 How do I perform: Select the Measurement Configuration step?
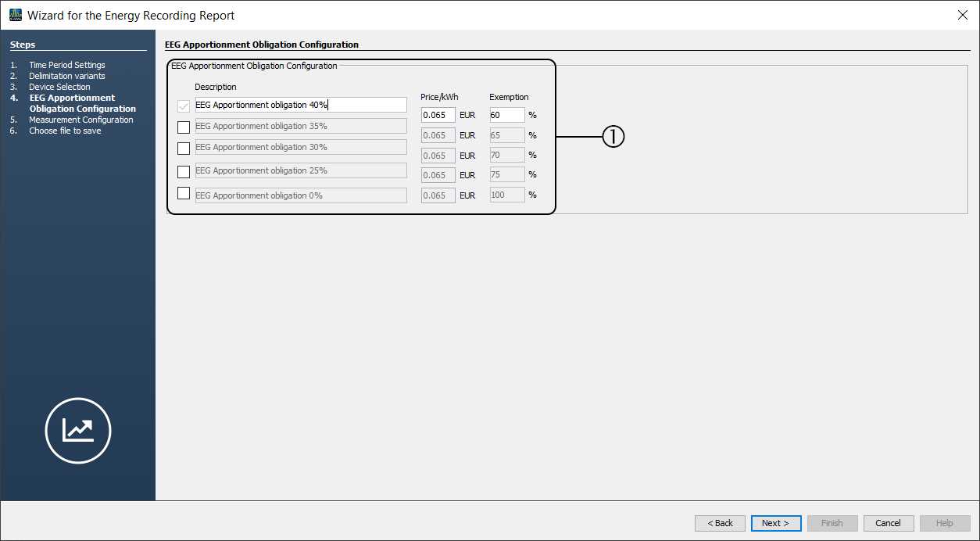point(81,120)
